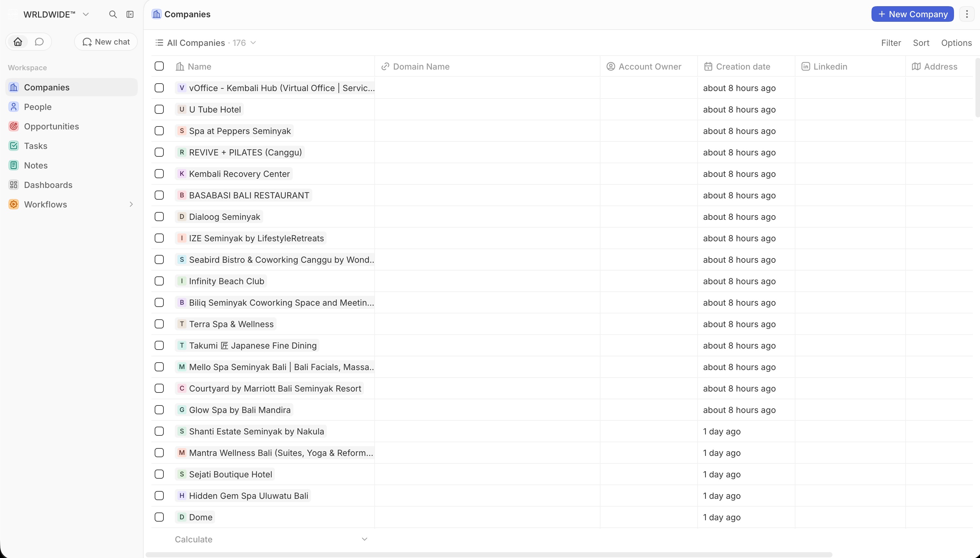Select the U Tube Hotel row checkbox
This screenshot has width=980, height=558.
(159, 110)
